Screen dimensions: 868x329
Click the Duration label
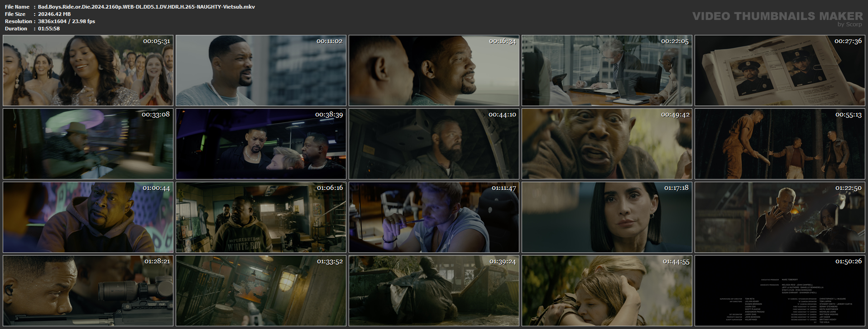coord(16,29)
